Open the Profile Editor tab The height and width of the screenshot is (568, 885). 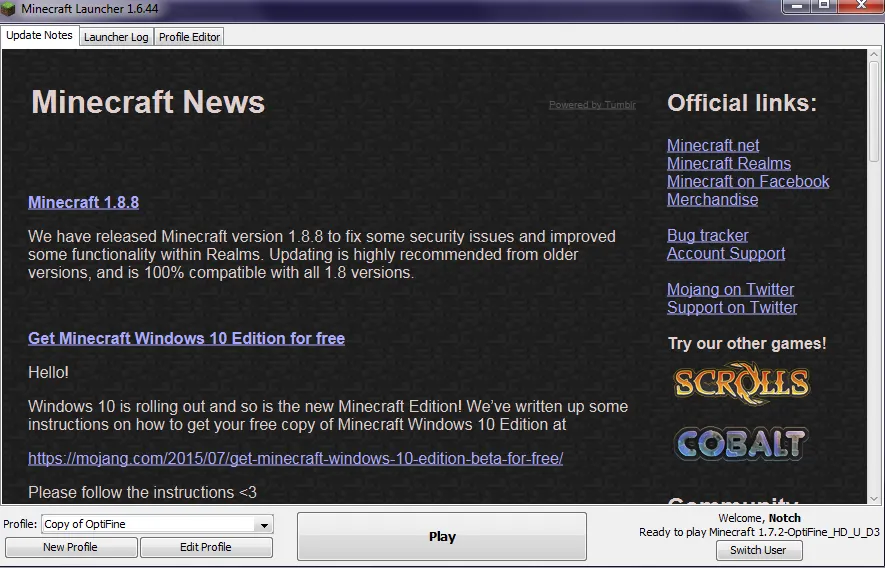pos(189,37)
